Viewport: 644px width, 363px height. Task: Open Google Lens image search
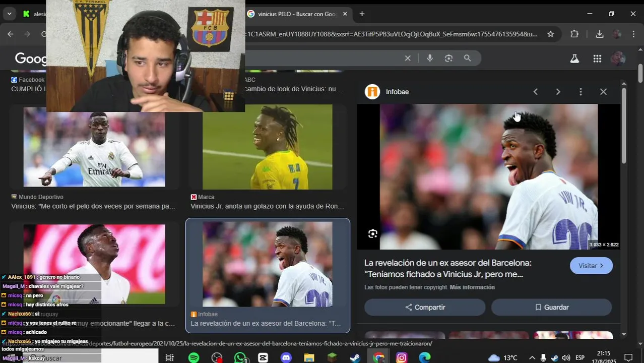[448, 58]
